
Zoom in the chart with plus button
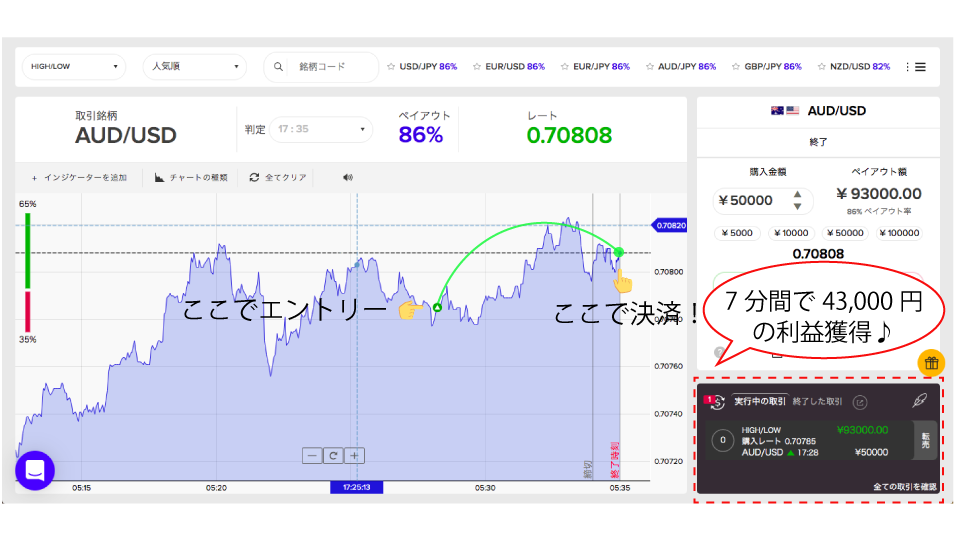click(354, 456)
